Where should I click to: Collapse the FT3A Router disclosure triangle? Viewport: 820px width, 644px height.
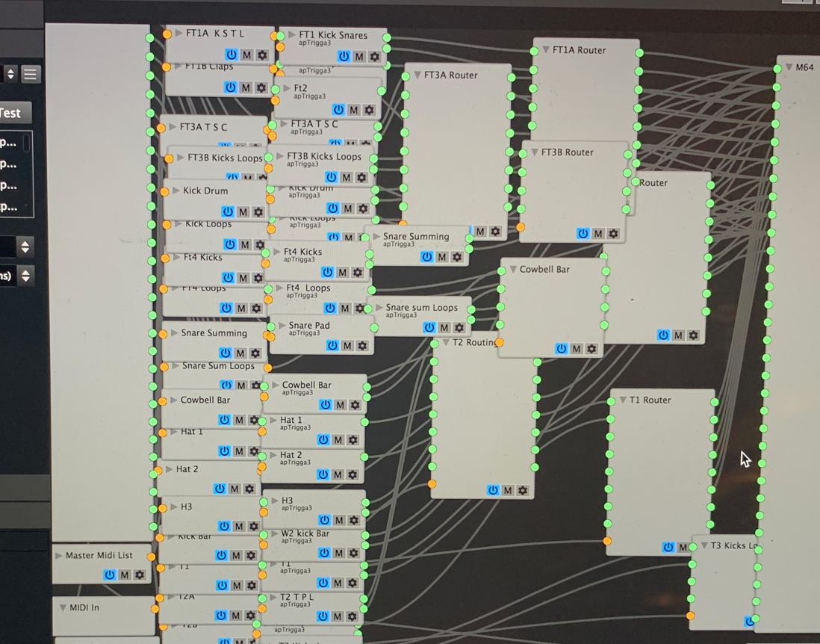point(417,75)
